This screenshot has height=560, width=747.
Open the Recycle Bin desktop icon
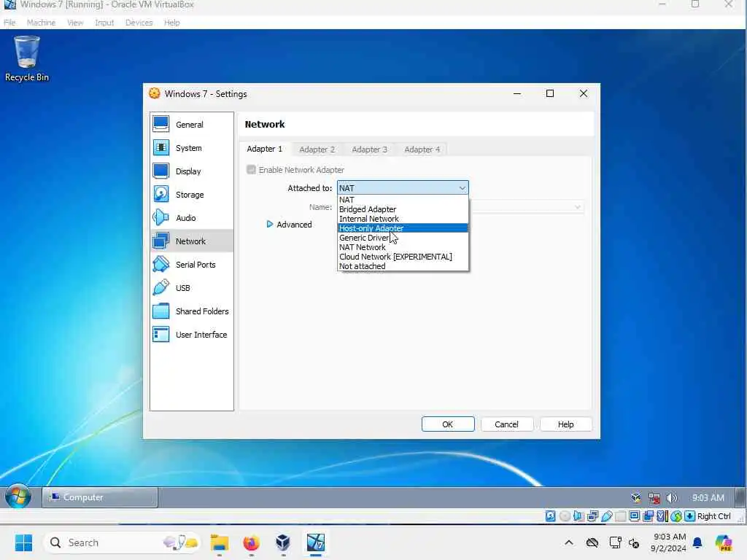[27, 59]
